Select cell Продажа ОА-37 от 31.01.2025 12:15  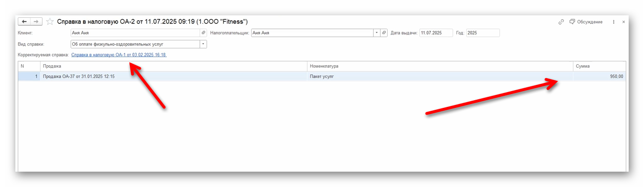(x=173, y=76)
